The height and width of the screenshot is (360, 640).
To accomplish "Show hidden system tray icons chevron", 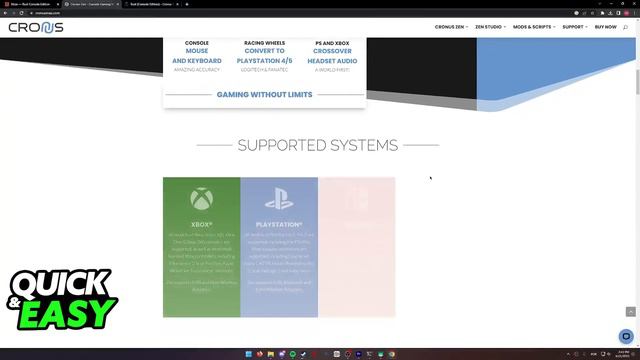I will click(568, 354).
